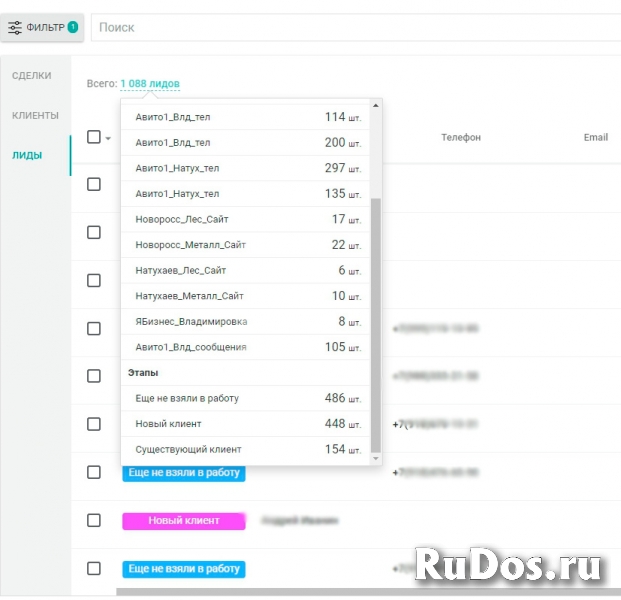Click the scroll up arrow in dropdown list
This screenshot has height=600, width=621.
[x=376, y=105]
